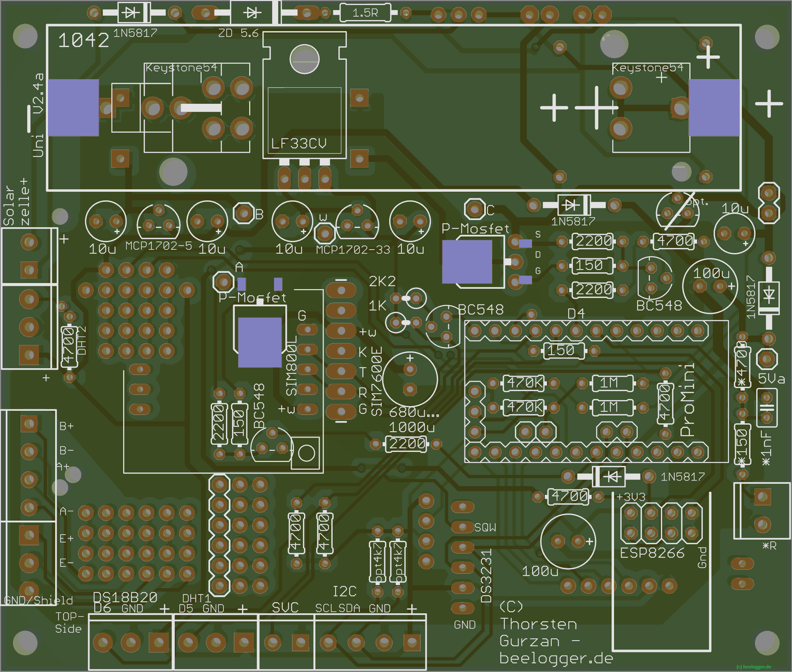The height and width of the screenshot is (672, 792).
Task: Click the ESP8266 label text
Action: point(652,553)
